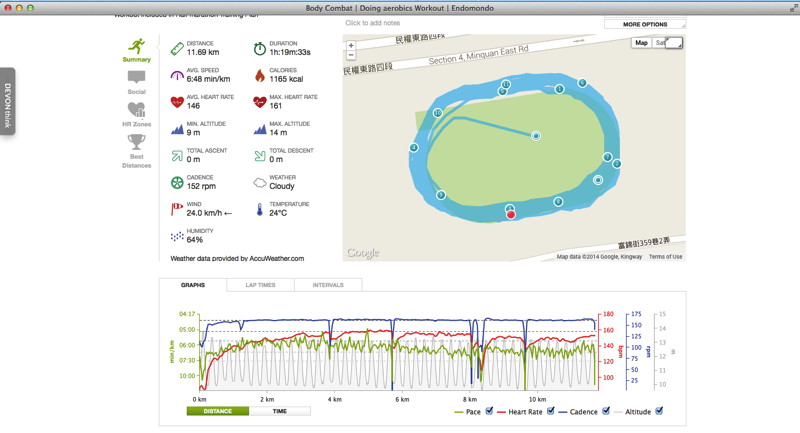Click the wind flag icon

[x=177, y=209]
